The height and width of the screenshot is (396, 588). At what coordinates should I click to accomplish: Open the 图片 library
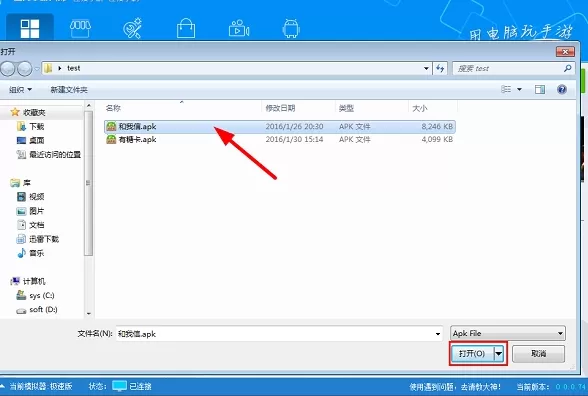31,211
